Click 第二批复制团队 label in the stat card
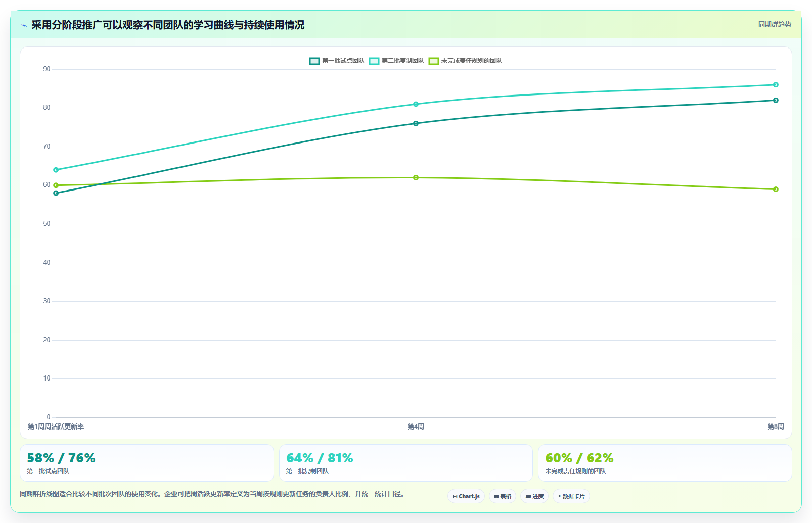This screenshot has height=523, width=812. (x=307, y=471)
